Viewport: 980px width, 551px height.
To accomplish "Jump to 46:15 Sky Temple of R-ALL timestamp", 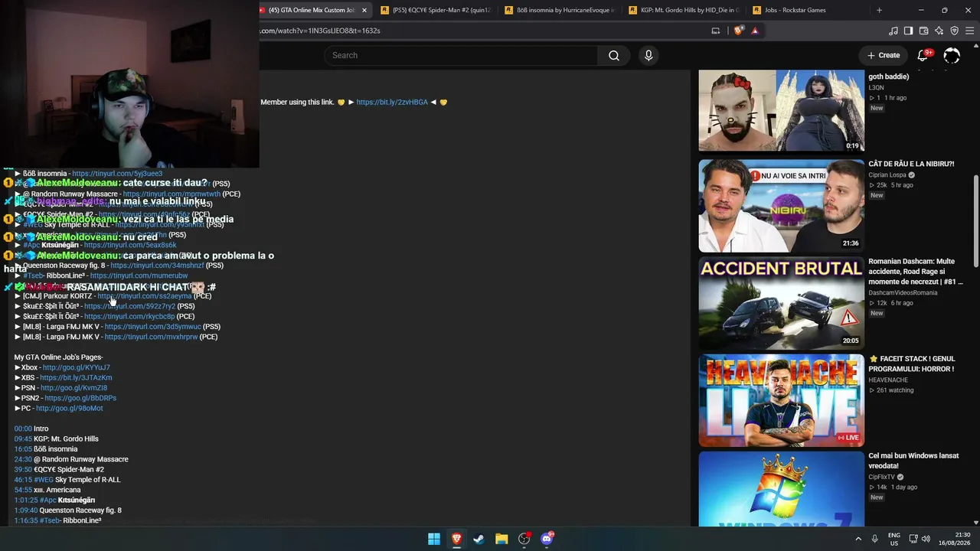I will pyautogui.click(x=23, y=480).
